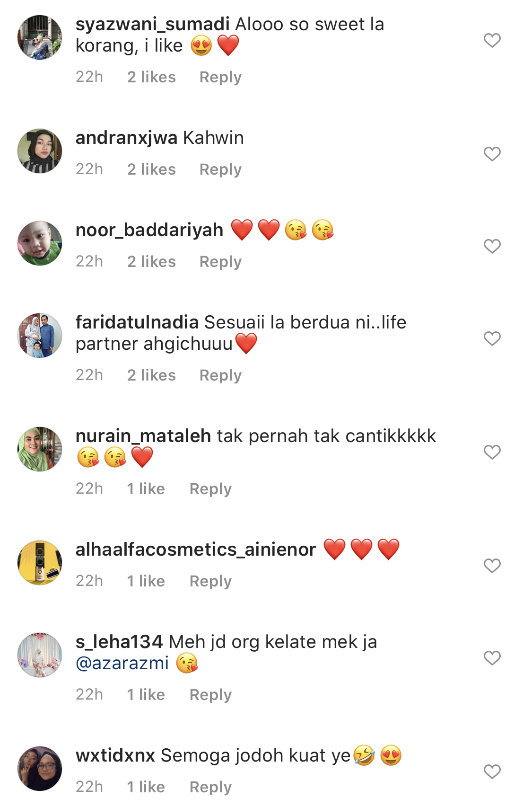Reply to wxtidxnx's Semoga jodoh comment
532x807 pixels.
(x=210, y=787)
